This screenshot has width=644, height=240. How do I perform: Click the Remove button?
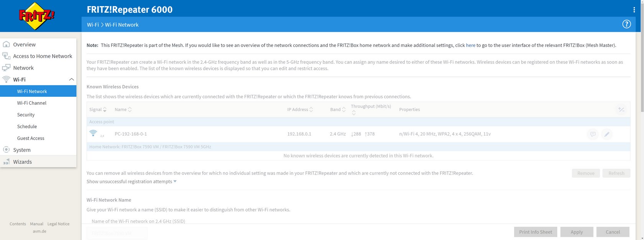coord(586,173)
